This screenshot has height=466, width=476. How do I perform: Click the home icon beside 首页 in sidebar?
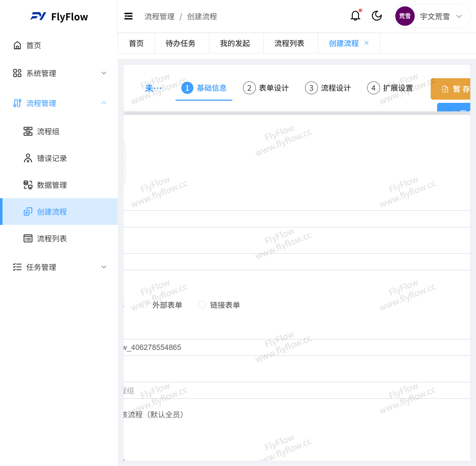[17, 45]
